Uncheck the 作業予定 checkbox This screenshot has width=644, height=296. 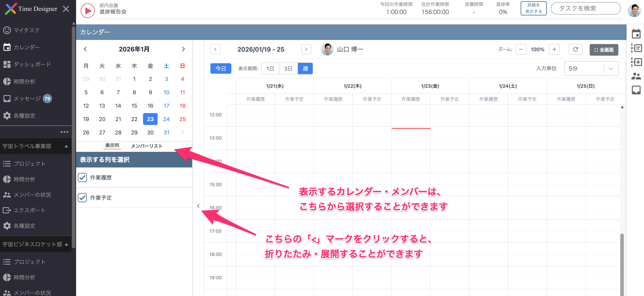pyautogui.click(x=82, y=198)
